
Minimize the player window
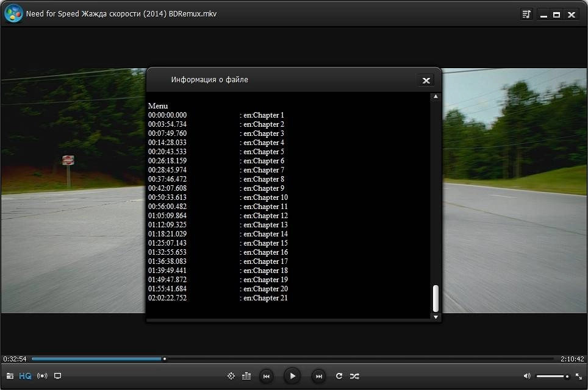coord(543,15)
